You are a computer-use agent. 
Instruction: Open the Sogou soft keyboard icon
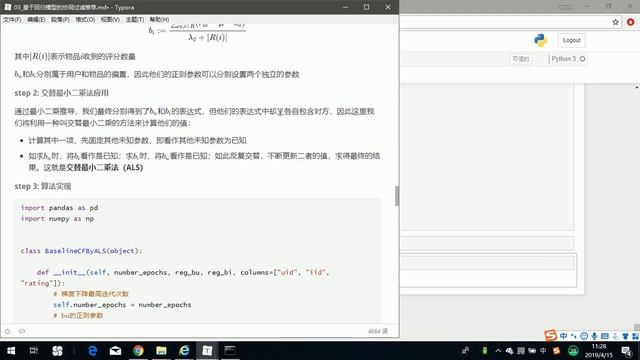pyautogui.click(x=604, y=336)
